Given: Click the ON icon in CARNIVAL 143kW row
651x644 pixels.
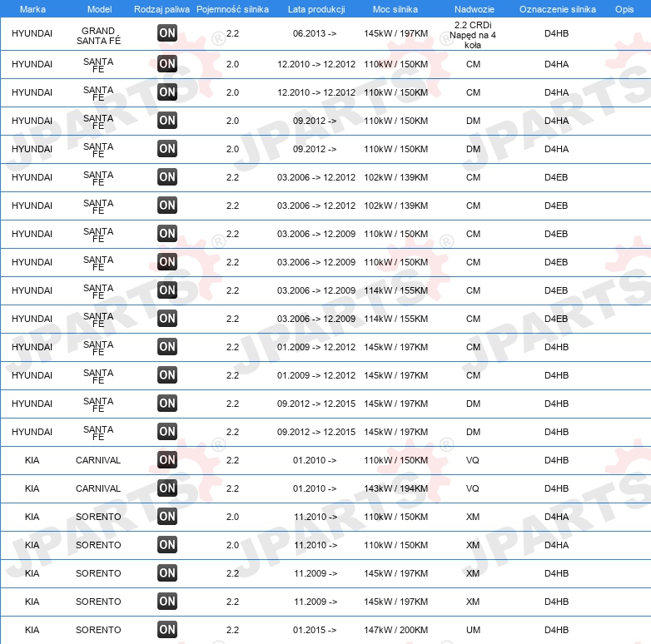Looking at the screenshot, I should (x=167, y=488).
